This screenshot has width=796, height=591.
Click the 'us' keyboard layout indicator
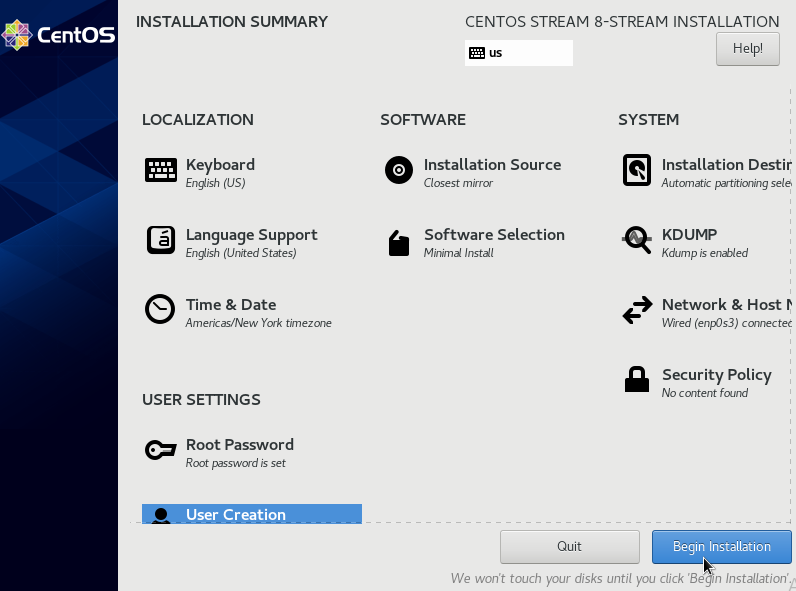(x=519, y=53)
